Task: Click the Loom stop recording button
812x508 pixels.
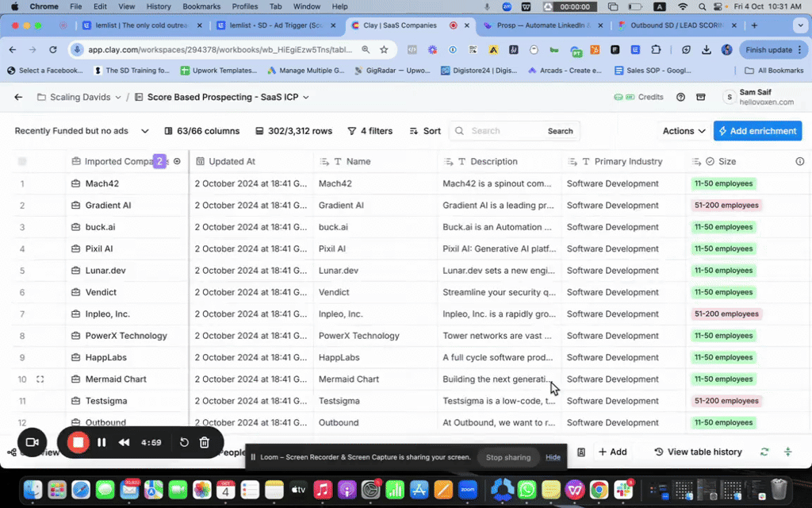Action: pos(77,442)
